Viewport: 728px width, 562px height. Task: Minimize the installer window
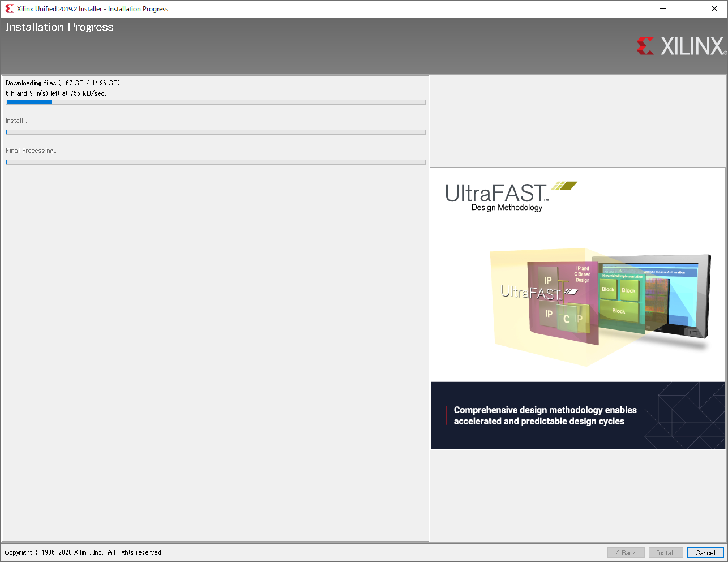[663, 9]
